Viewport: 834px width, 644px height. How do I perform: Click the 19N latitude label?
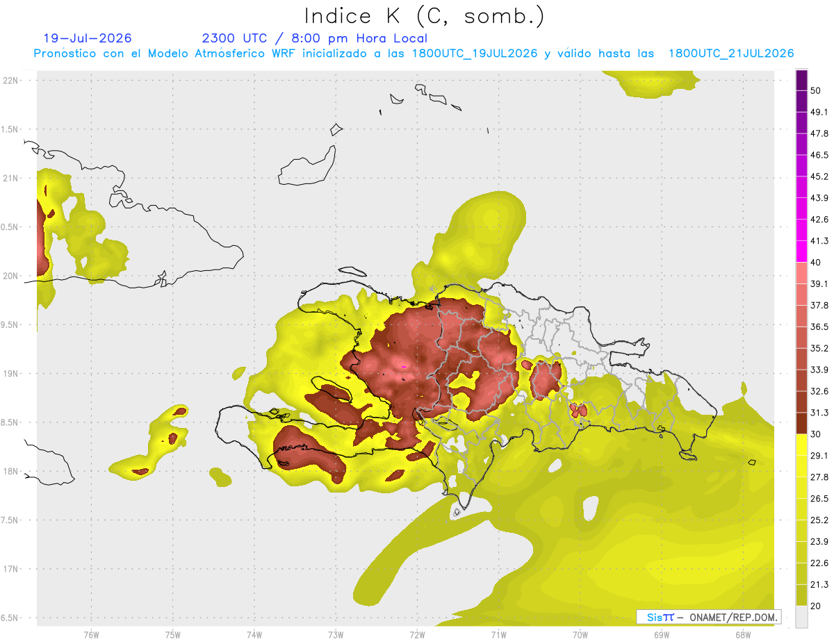(12, 374)
